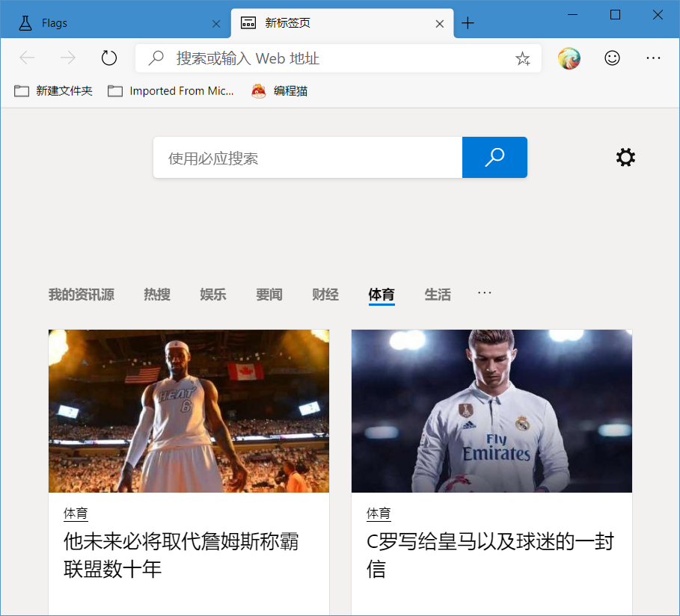The width and height of the screenshot is (680, 616).
Task: Click the back navigation arrow
Action: coord(27,58)
